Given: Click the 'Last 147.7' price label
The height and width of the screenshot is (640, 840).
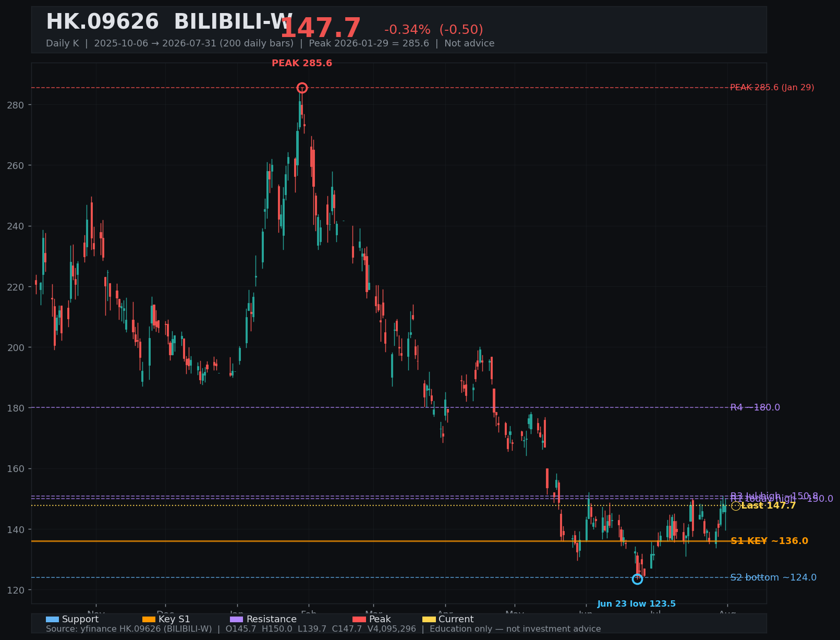Looking at the screenshot, I should coord(769,506).
